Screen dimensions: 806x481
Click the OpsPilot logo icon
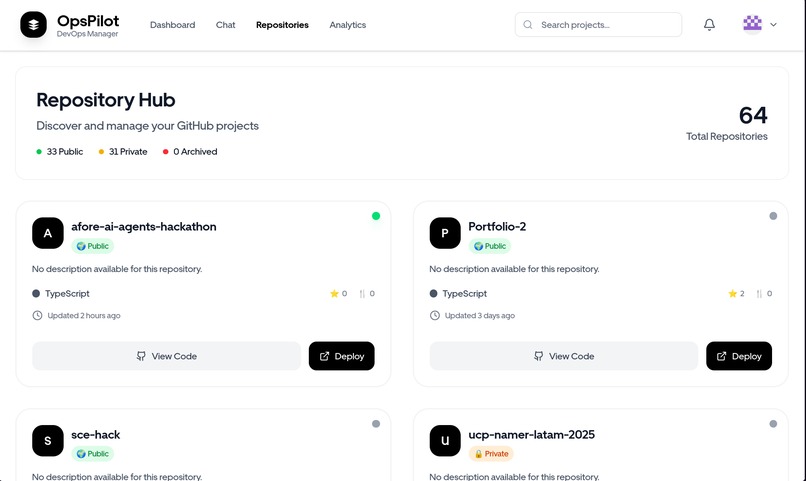click(33, 25)
